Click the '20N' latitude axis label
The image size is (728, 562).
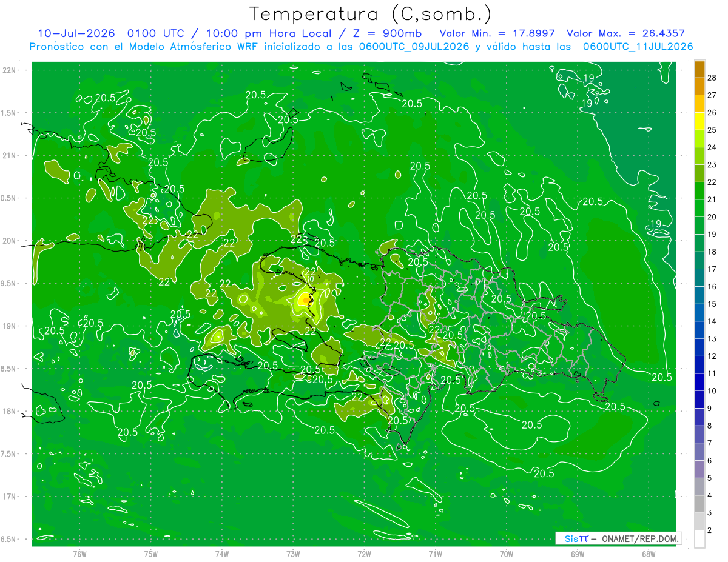pyautogui.click(x=9, y=241)
